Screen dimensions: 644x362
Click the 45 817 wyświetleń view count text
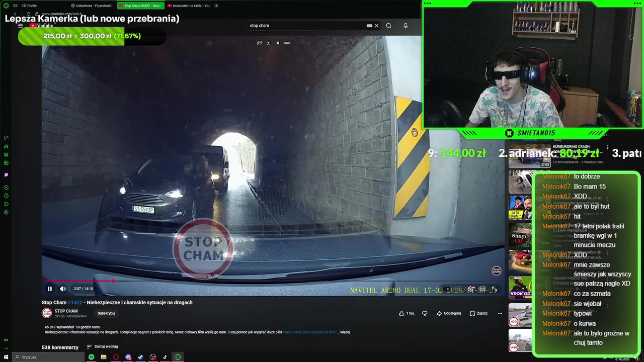coord(58,327)
